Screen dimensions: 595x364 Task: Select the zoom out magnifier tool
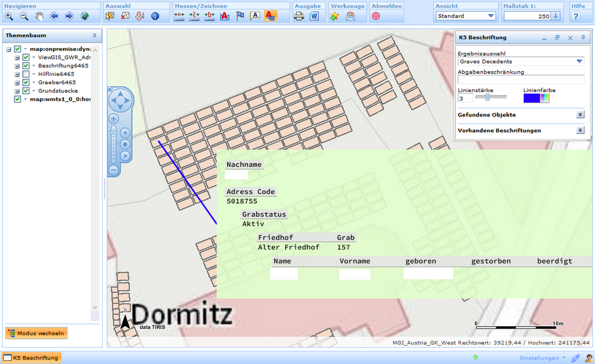tap(24, 16)
